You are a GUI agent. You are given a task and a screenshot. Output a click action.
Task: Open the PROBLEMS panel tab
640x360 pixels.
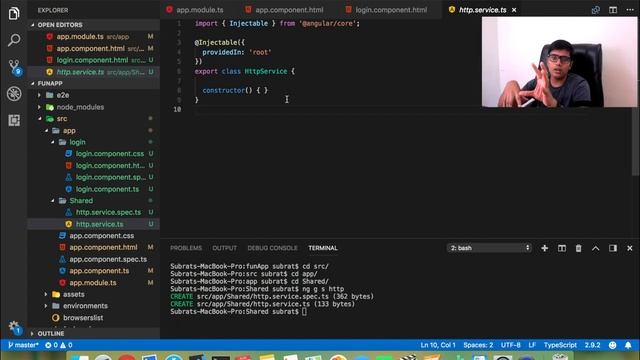pos(186,248)
